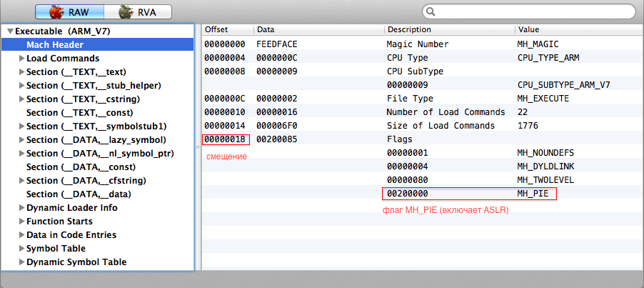Select Number of Load Commands row
This screenshot has height=288, width=644.
pos(423,112)
